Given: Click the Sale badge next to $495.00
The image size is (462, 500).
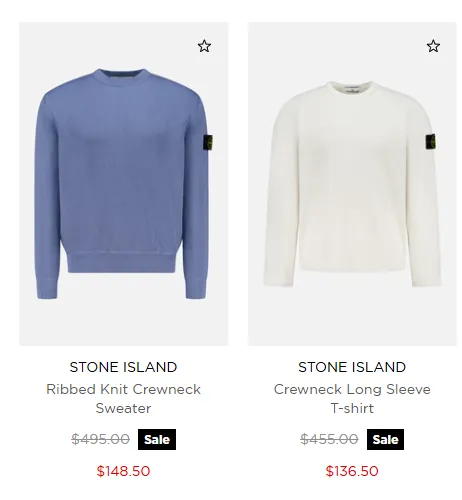Looking at the screenshot, I should click(157, 439).
